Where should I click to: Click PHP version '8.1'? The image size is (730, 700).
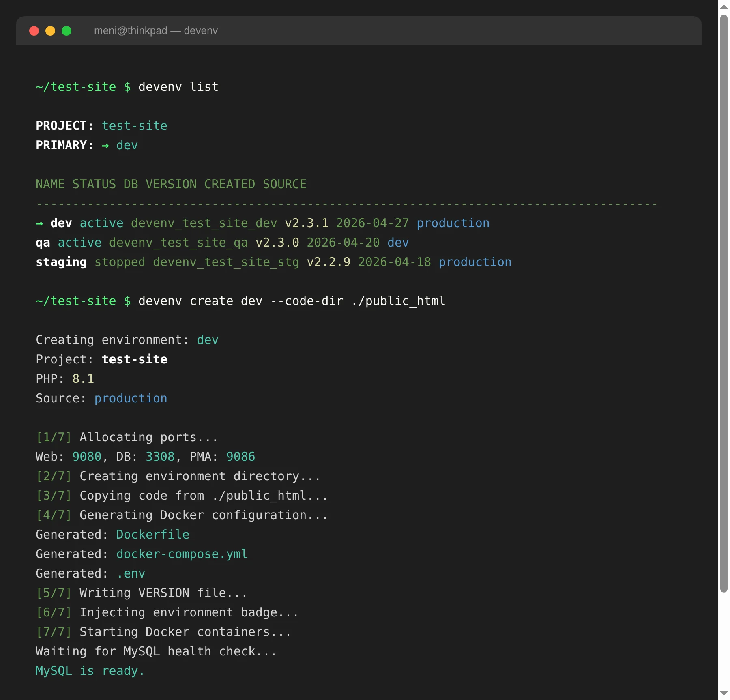pos(83,379)
